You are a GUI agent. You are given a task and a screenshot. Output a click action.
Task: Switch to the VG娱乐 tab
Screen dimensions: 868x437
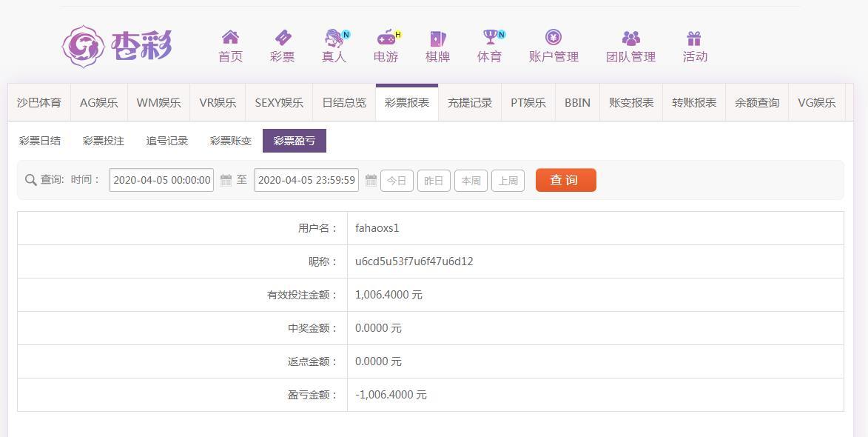pyautogui.click(x=816, y=102)
